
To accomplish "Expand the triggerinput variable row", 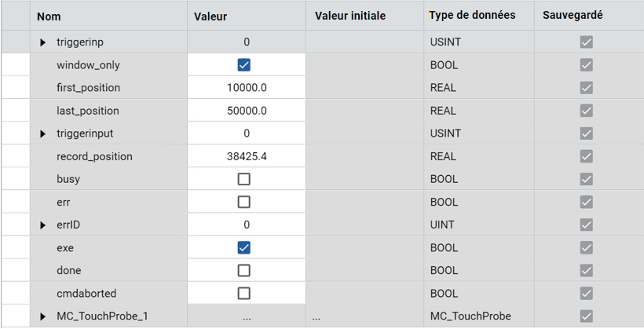I will (42, 134).
